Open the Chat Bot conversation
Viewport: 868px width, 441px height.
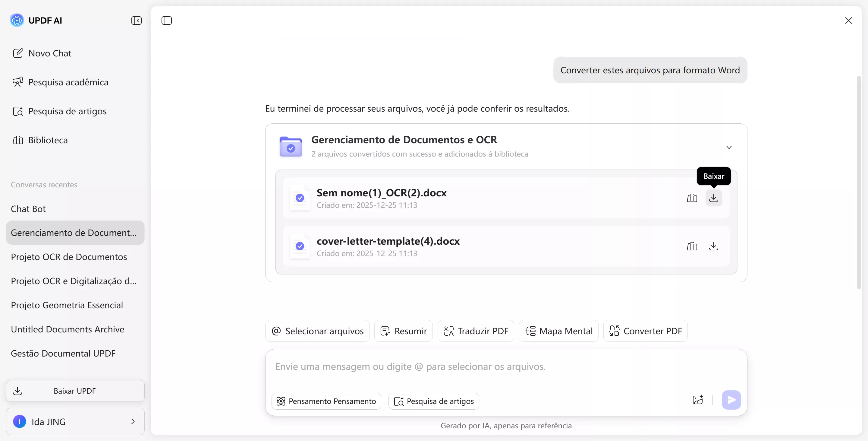point(28,209)
